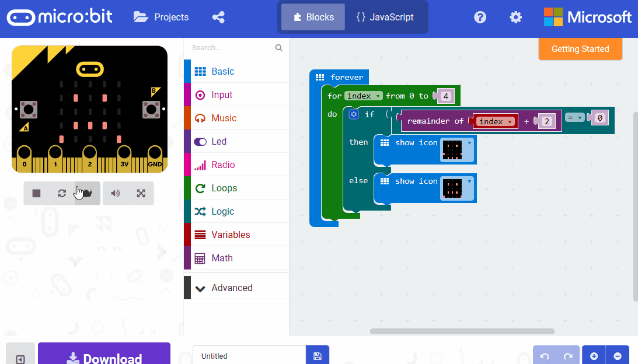This screenshot has width=638, height=364.
Task: Click simulator button B on the micro:bit
Action: (x=151, y=110)
